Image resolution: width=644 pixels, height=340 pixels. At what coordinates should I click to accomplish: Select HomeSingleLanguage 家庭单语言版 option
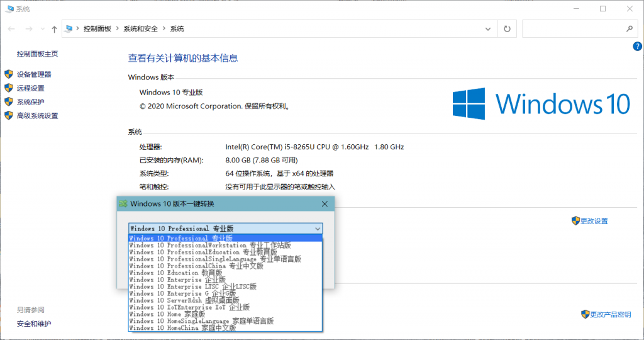tap(226, 321)
